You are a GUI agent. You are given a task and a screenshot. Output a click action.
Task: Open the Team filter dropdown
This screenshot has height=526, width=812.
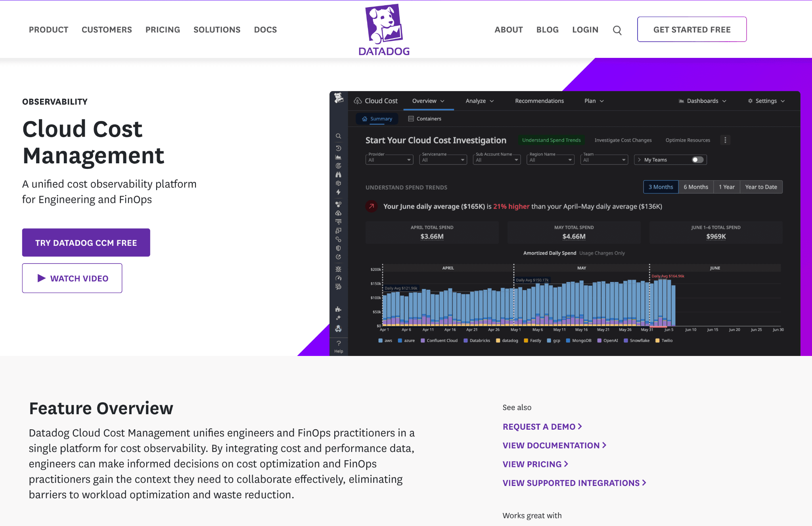[604, 160]
